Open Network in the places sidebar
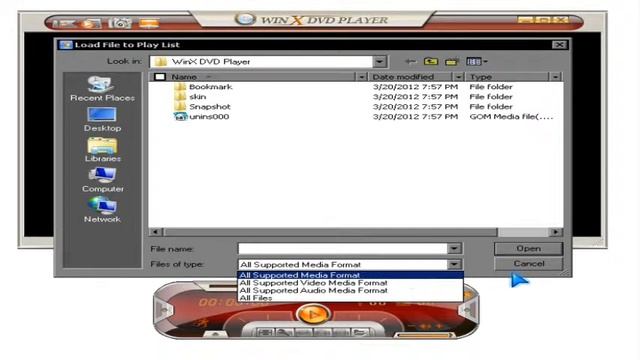640x360 pixels. point(102,210)
